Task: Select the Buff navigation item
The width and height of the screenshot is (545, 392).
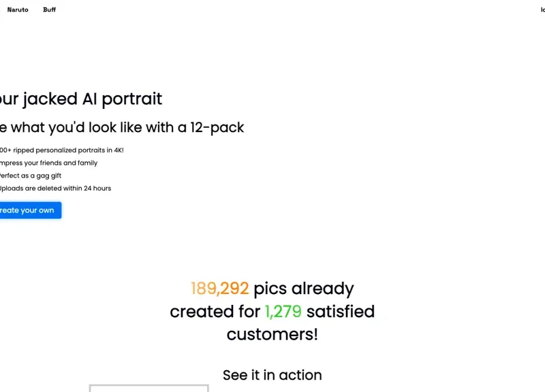Action: click(x=49, y=10)
